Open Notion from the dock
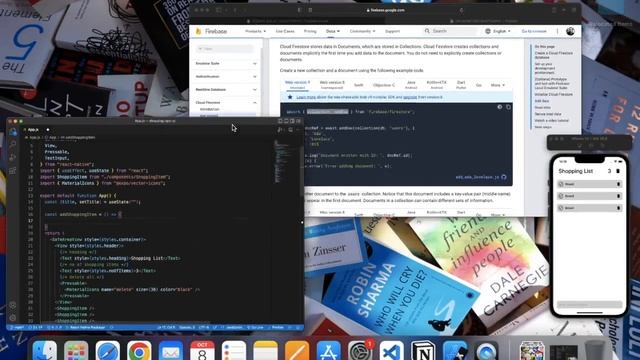The width and height of the screenshot is (640, 360). [423, 351]
